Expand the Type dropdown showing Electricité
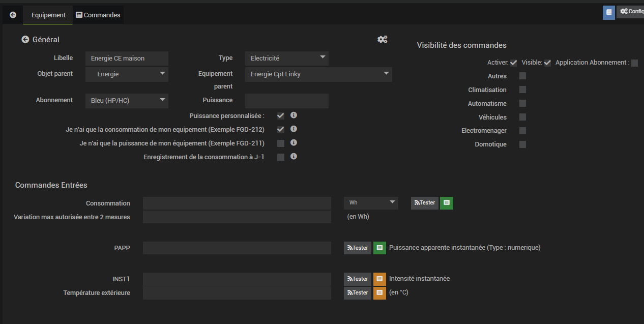The image size is (644, 324). (x=287, y=58)
